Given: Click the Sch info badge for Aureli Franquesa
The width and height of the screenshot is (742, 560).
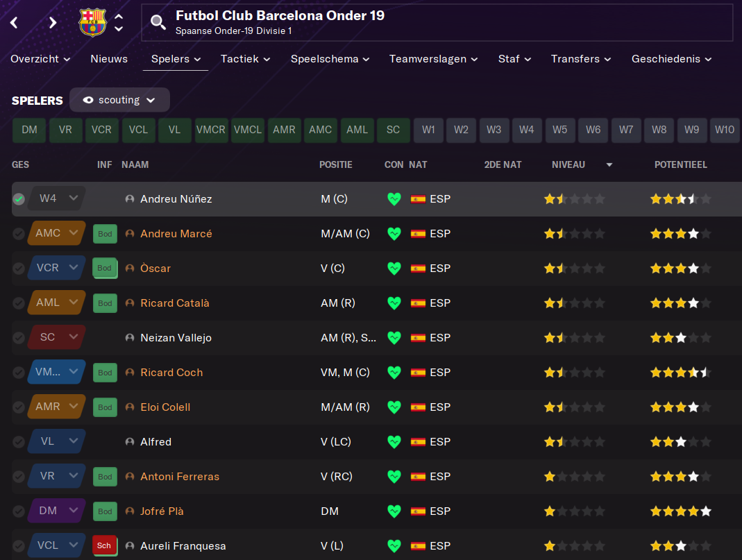Looking at the screenshot, I should point(105,546).
